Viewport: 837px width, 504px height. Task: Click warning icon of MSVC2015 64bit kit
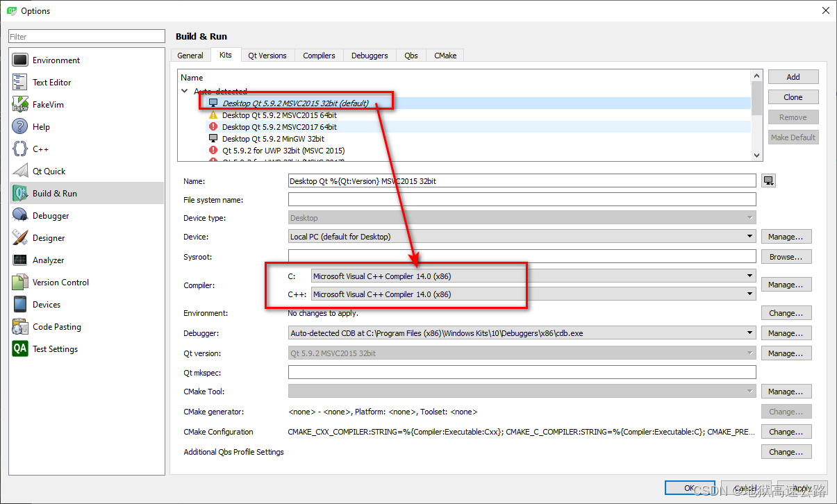(213, 115)
